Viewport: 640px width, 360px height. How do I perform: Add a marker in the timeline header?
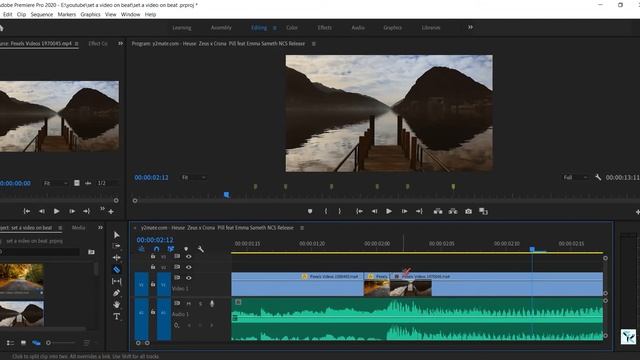click(186, 249)
